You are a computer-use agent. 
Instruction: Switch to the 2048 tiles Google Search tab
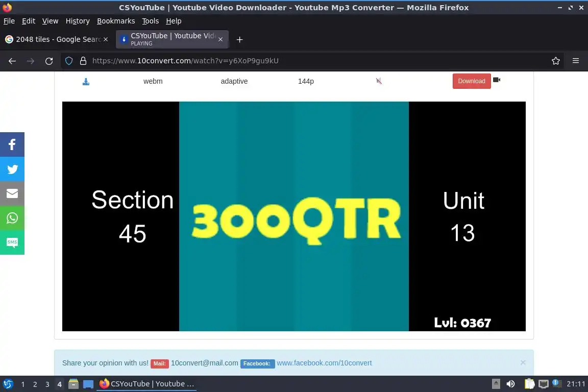click(x=56, y=39)
